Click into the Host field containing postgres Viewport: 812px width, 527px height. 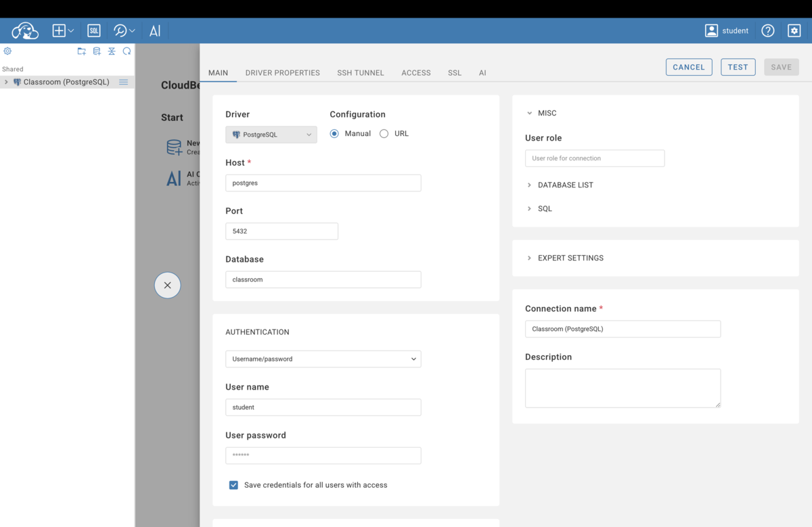click(x=323, y=183)
